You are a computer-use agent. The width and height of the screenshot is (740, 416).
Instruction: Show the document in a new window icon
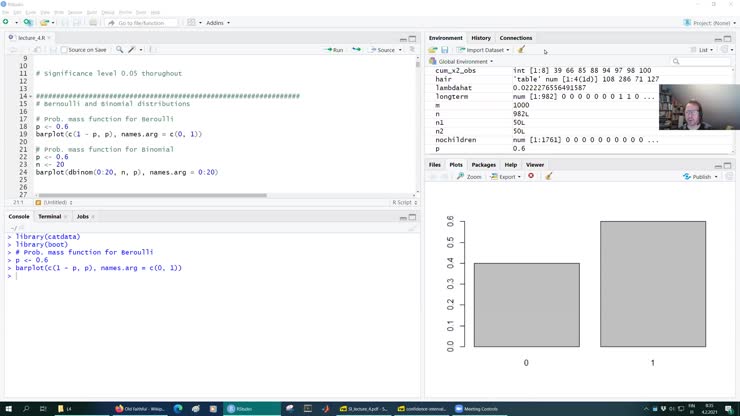point(37,50)
